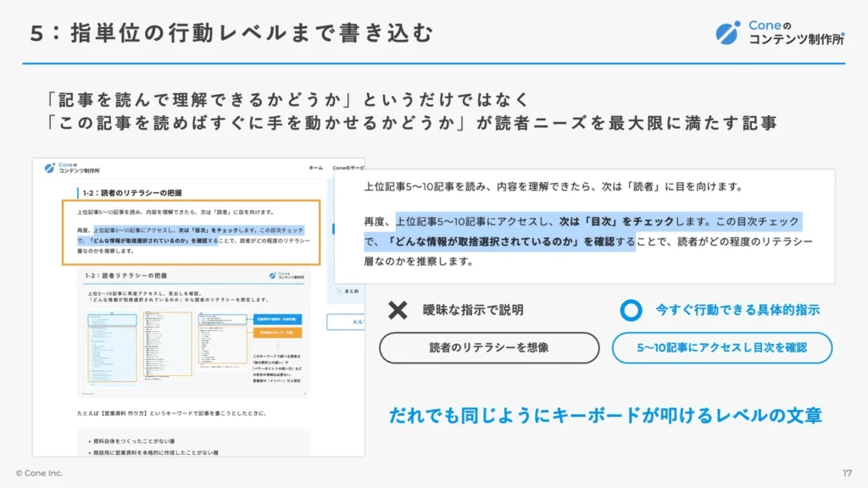Image resolution: width=868 pixels, height=488 pixels.
Task: Click the 5〜10記事にアクセスし目次を確認 pill button
Action: pos(721,347)
